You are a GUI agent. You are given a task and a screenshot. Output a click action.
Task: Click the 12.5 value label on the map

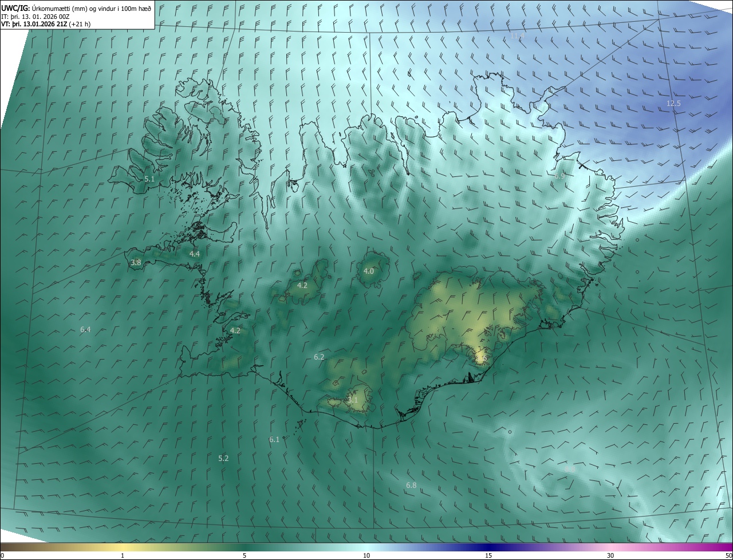673,104
